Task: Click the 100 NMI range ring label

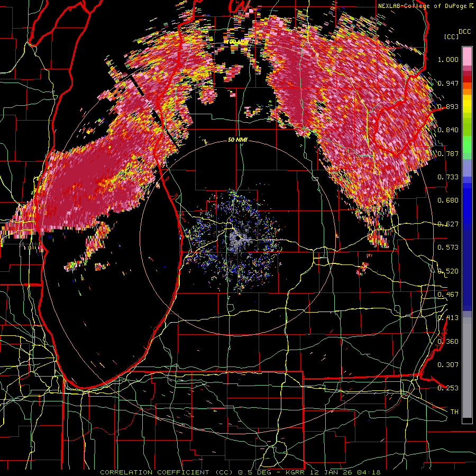Action: coord(237,42)
